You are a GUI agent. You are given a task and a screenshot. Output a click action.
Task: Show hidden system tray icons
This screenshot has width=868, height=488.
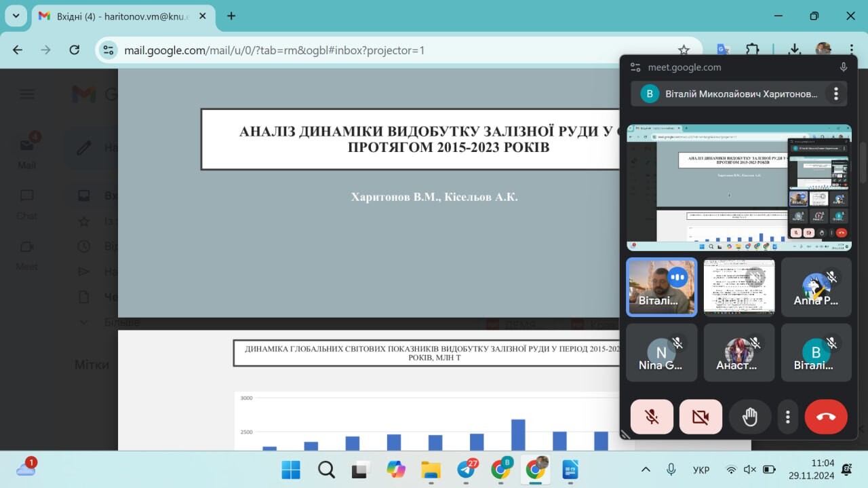tap(646, 469)
